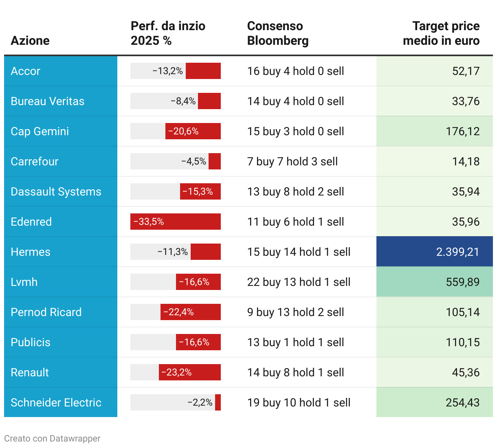Image resolution: width=497 pixels, height=448 pixels.
Task: Click the 'Creato con Datawrapper' credit link
Action: [x=52, y=439]
